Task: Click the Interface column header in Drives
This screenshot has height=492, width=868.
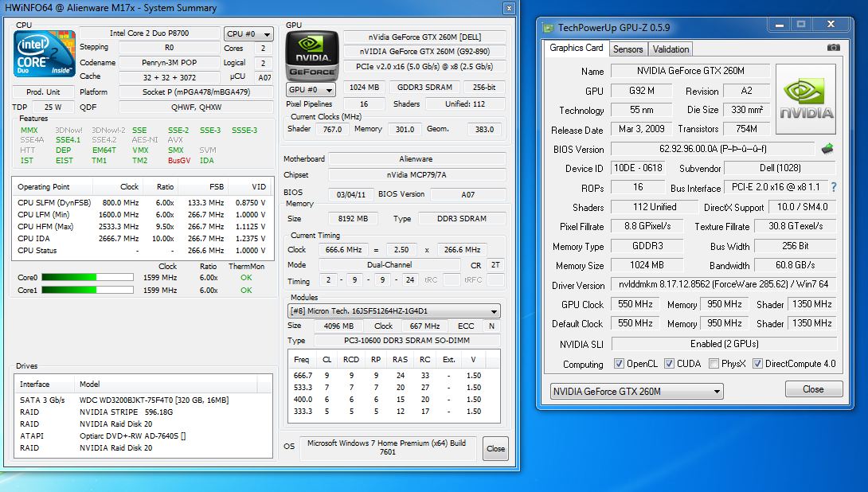Action: click(x=45, y=384)
